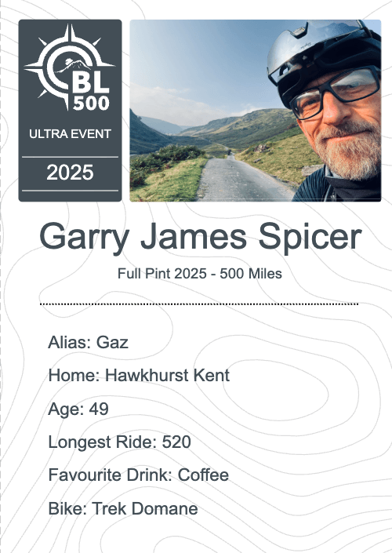
Task: Click the Bike: Trek Domane line
Action: (123, 508)
